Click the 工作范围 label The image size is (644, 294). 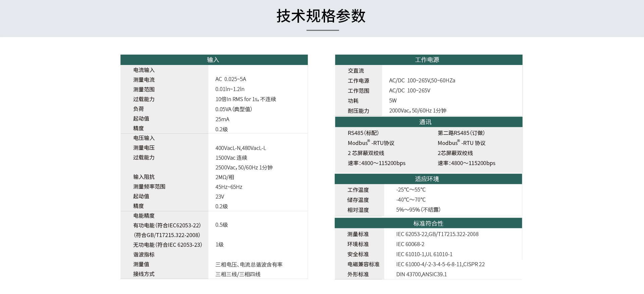click(359, 91)
